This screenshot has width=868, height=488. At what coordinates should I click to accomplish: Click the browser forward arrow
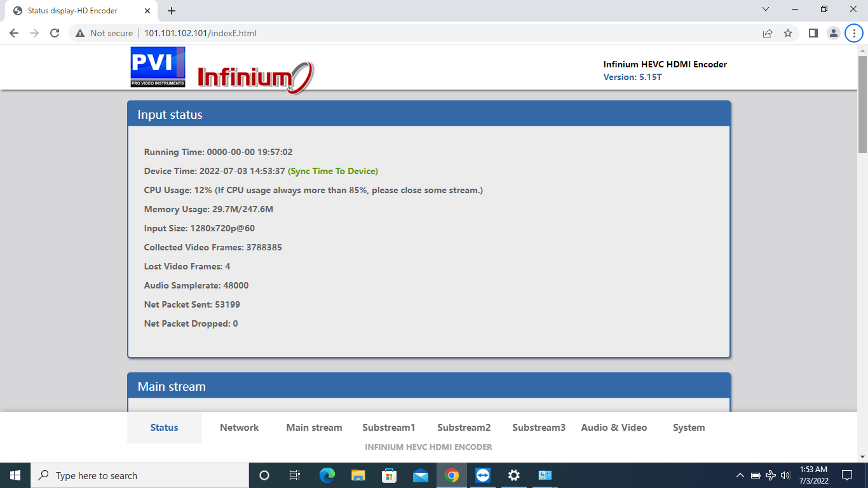34,33
